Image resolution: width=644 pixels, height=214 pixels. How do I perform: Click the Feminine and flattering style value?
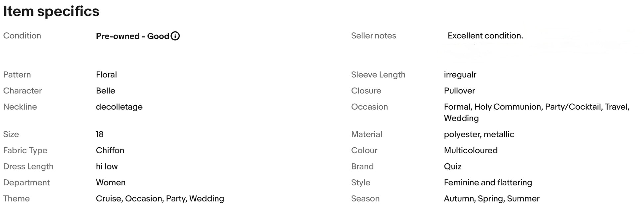point(488,183)
